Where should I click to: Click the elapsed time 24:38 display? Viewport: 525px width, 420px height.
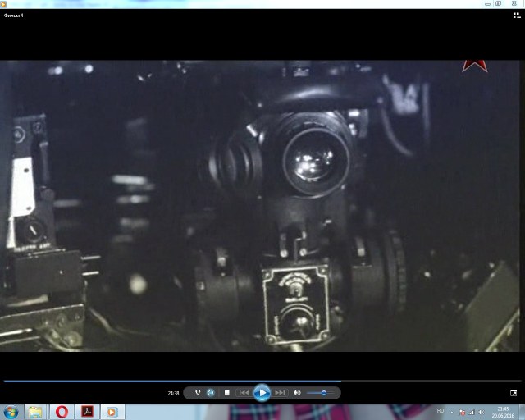tap(173, 393)
